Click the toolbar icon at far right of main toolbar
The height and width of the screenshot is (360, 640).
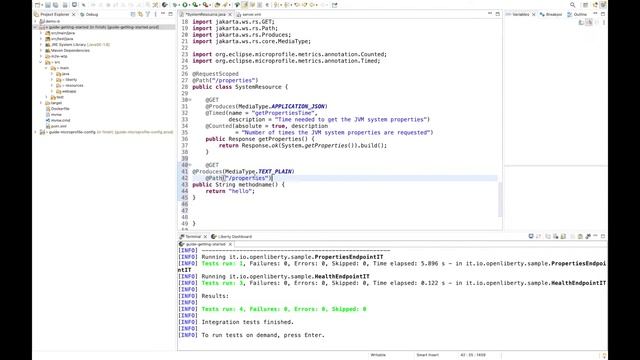(335, 5)
